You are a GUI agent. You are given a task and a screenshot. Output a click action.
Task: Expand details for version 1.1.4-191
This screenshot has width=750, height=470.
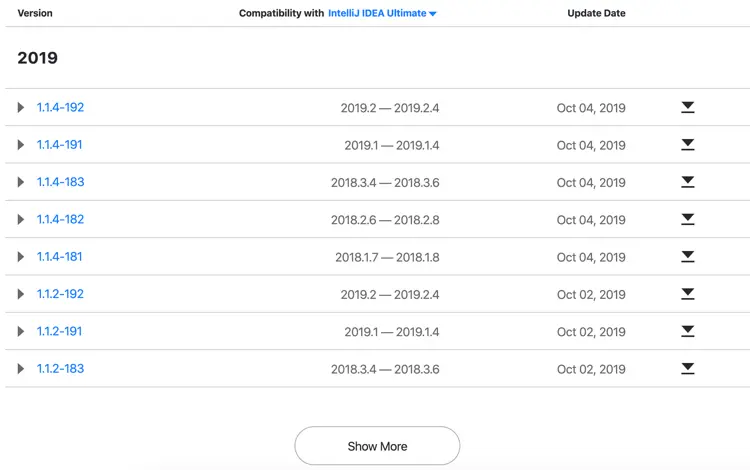(21, 145)
